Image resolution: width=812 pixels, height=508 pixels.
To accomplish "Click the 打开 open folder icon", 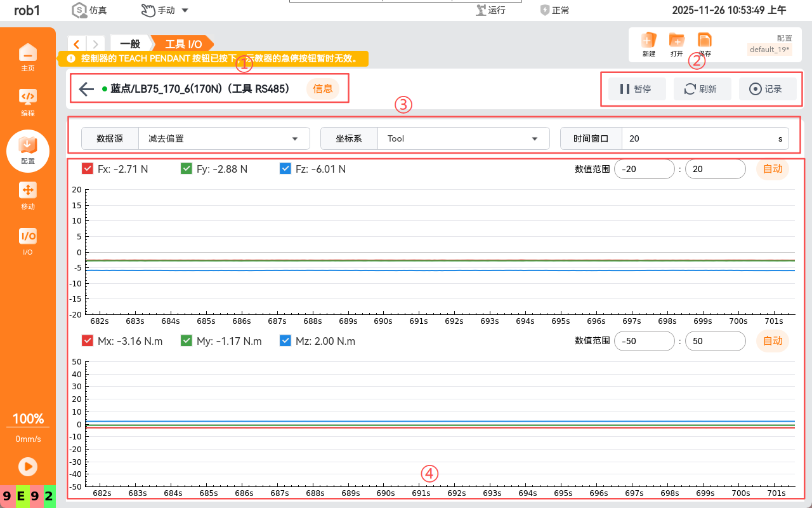I will (x=677, y=41).
